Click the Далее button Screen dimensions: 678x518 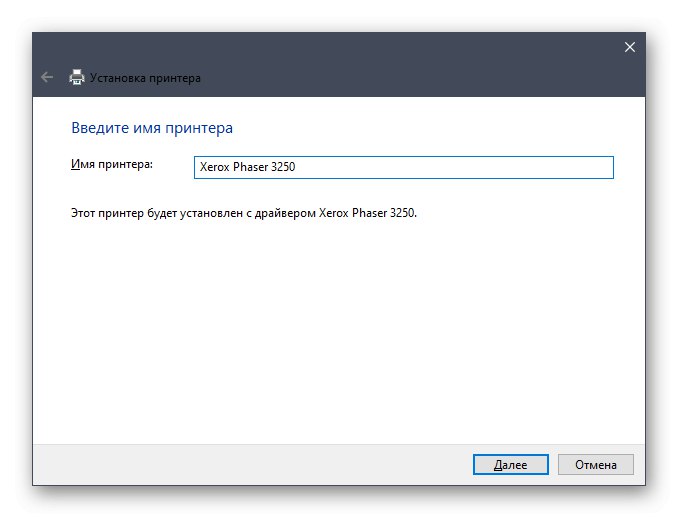click(510, 464)
